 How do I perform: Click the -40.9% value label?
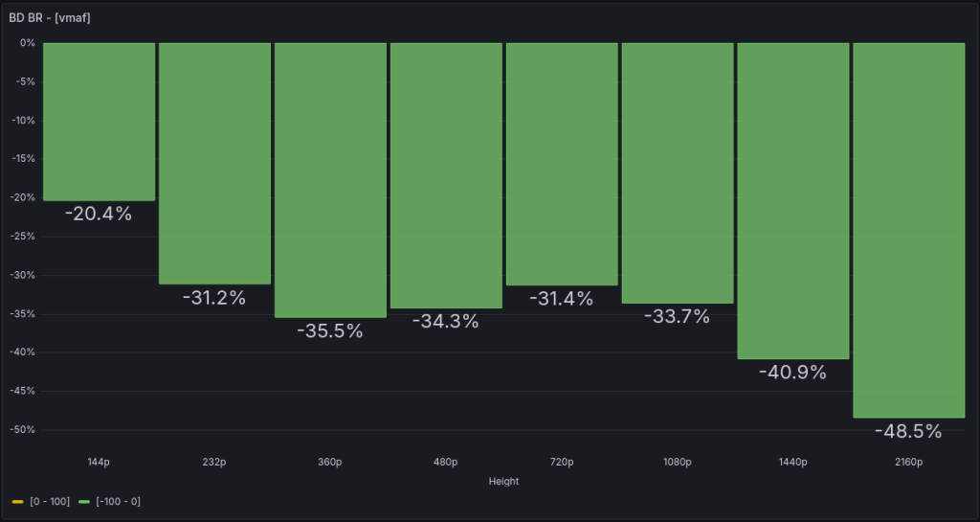click(x=793, y=373)
